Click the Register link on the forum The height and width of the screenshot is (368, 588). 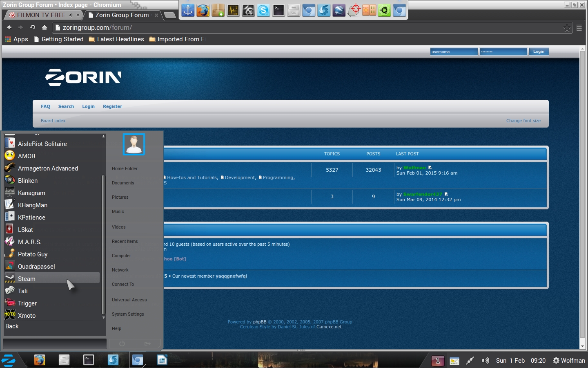click(112, 106)
